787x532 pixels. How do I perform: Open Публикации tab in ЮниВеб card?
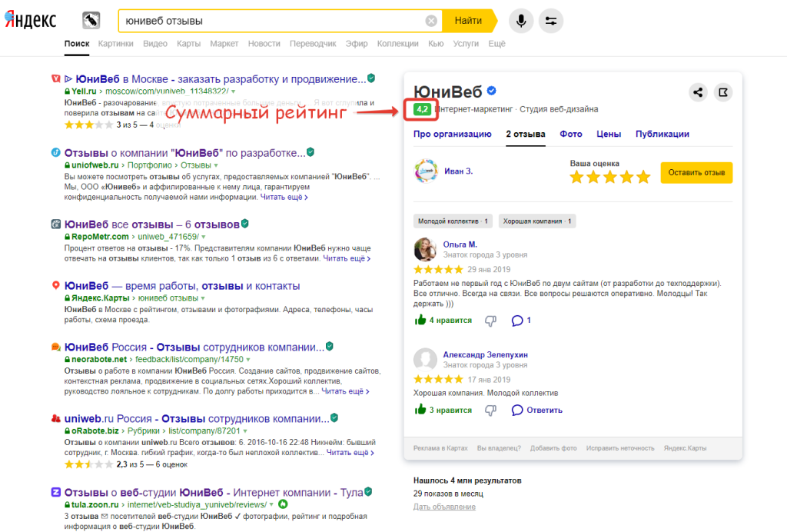tap(662, 134)
